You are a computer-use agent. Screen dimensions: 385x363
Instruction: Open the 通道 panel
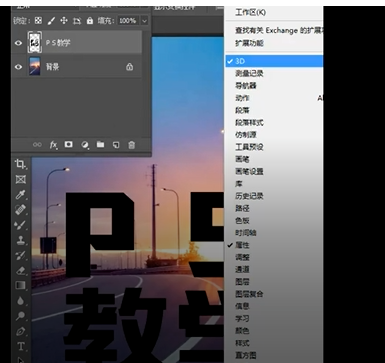click(x=274, y=269)
